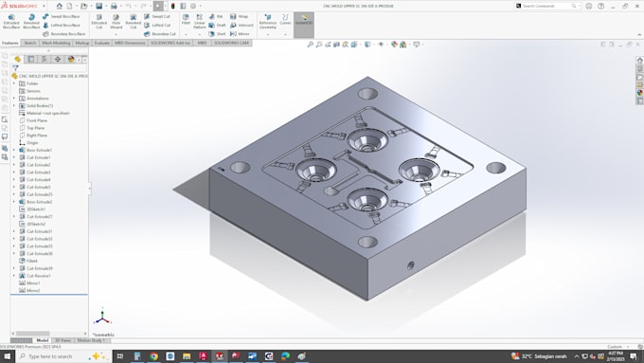The height and width of the screenshot is (363, 644).
Task: Choose the Shell tool
Action: pos(217,34)
